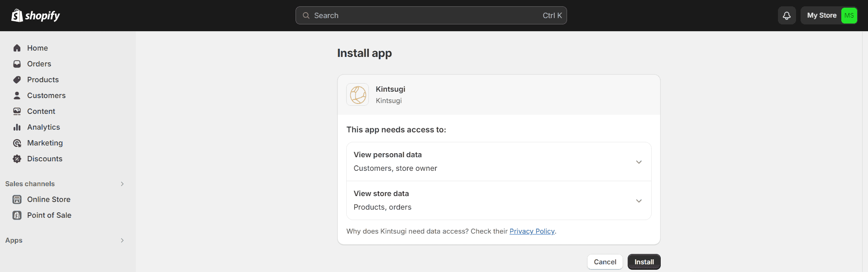Click the Install app page heading

click(x=364, y=53)
